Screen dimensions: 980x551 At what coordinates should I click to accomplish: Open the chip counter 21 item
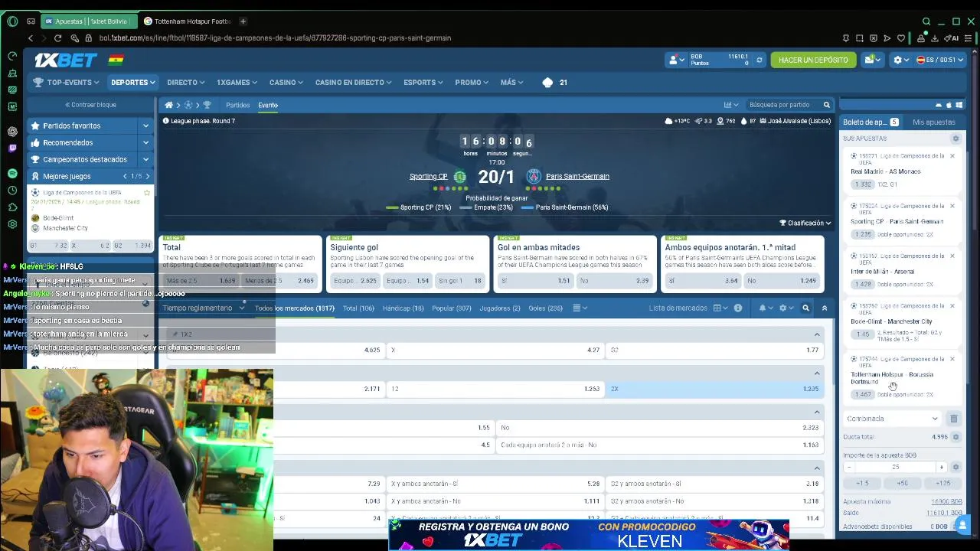555,82
